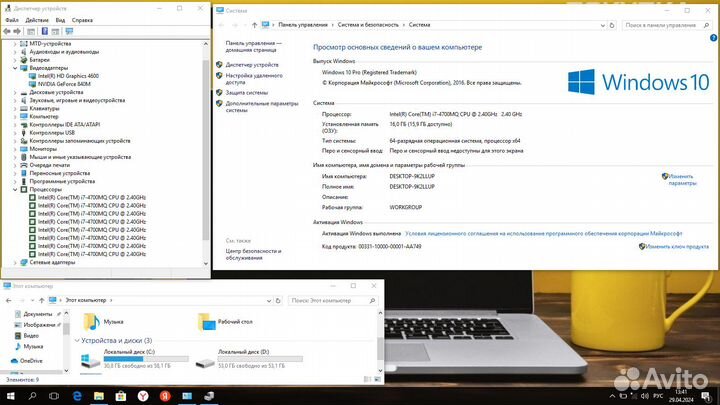Click the forward arrow in Device Manager toolbar
Screen dimensions: 720x405
pyautogui.click(x=17, y=31)
